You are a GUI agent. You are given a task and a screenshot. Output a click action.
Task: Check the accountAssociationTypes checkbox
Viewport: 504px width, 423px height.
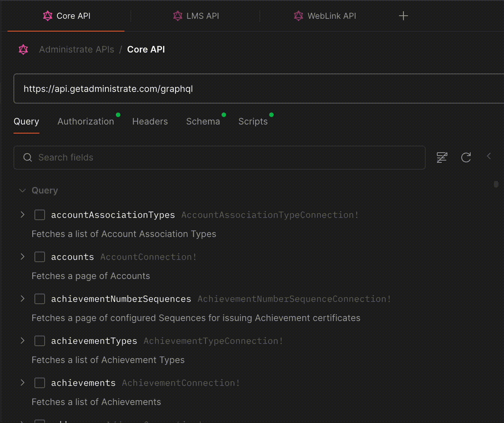click(x=40, y=215)
